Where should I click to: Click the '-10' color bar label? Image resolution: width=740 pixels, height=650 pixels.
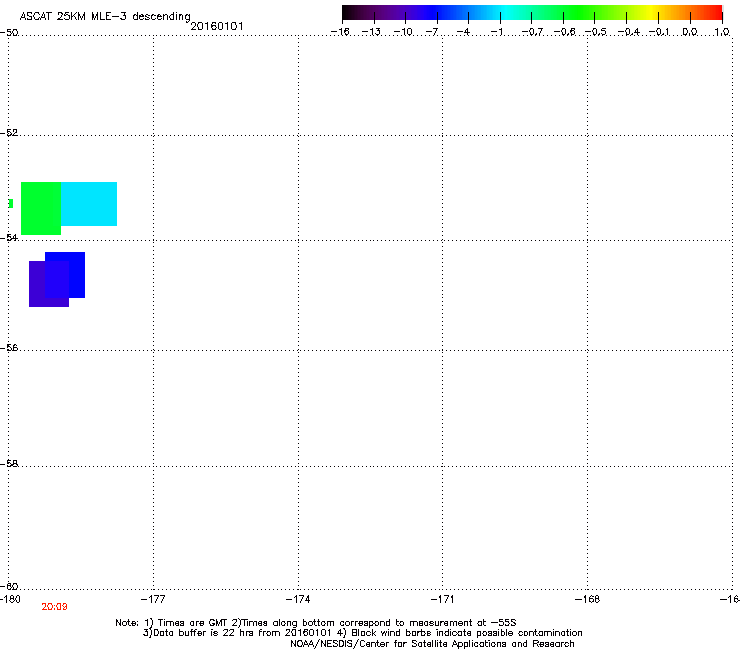[403, 32]
